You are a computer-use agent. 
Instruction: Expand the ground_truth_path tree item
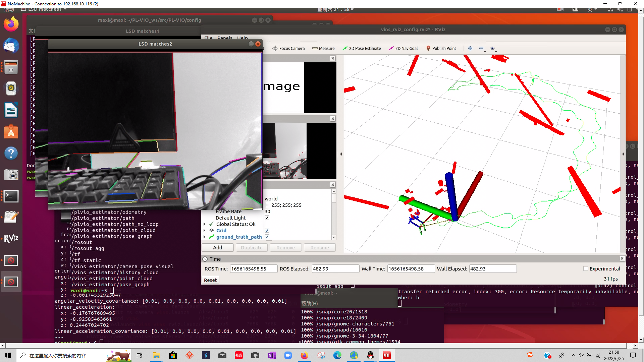204,237
